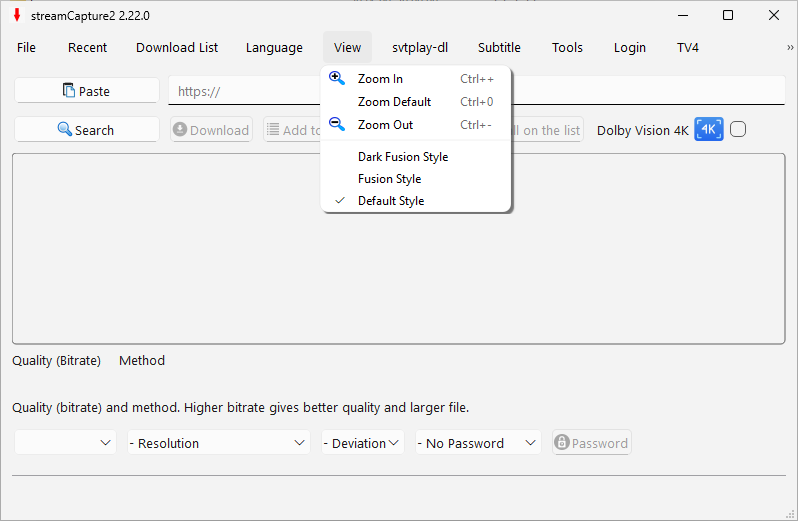798x521 pixels.
Task: Apply the Fusion Style theme
Action: pyautogui.click(x=415, y=179)
